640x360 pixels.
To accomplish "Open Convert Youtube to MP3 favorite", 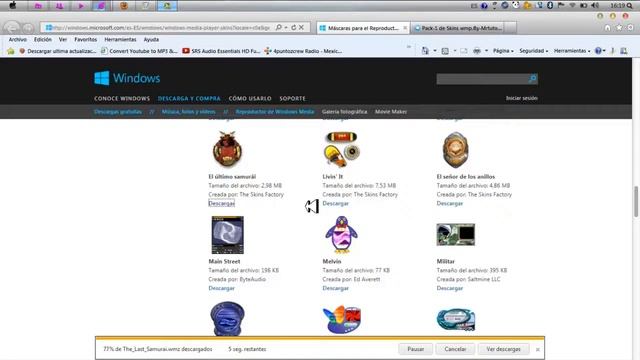I will coord(139,51).
